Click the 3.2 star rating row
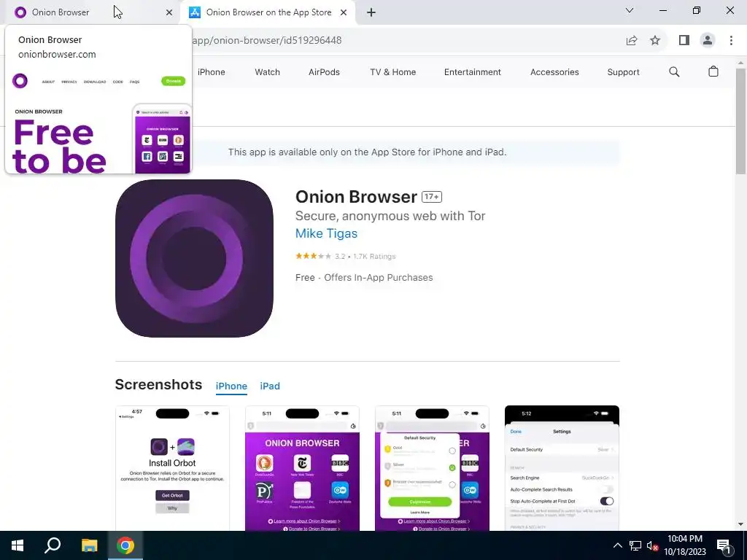The image size is (747, 560). pyautogui.click(x=345, y=256)
